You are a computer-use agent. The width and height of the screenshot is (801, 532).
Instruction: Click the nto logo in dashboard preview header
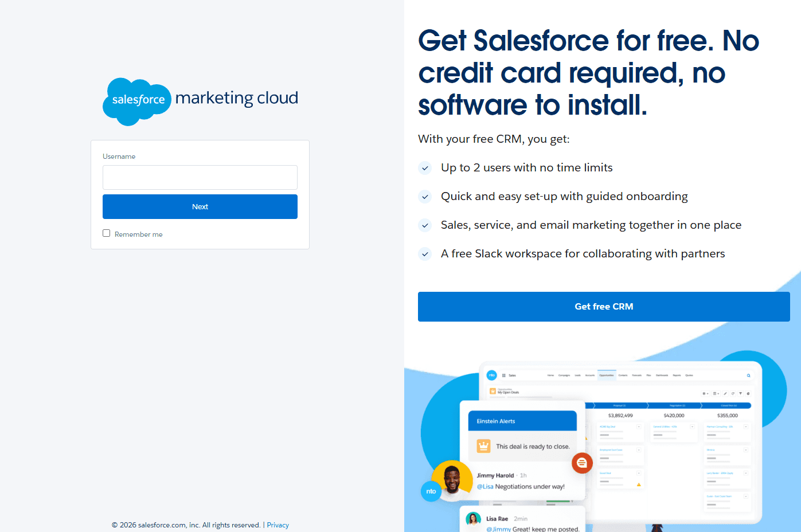point(491,375)
